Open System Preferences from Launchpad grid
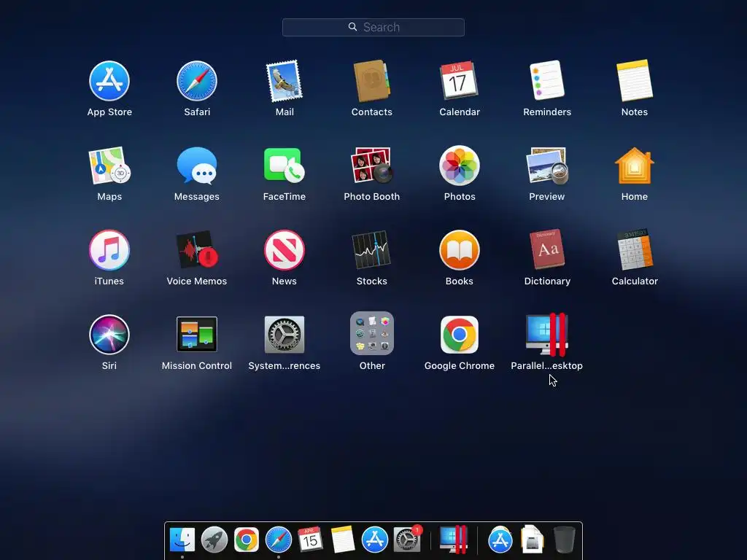 point(285,334)
